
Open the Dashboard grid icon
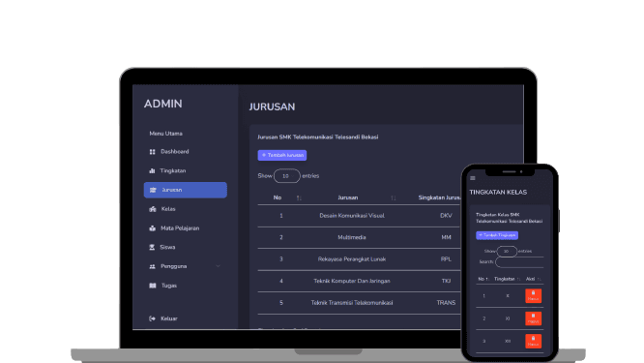[153, 152]
